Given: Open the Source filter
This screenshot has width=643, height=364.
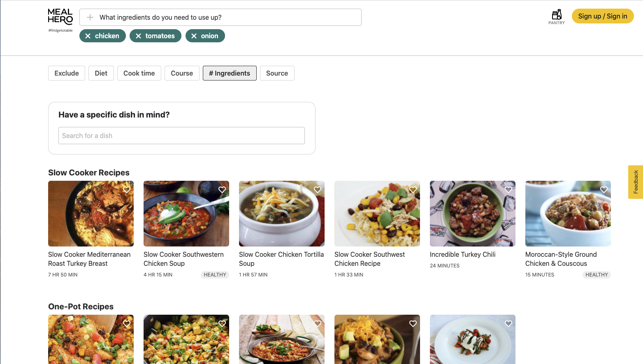Looking at the screenshot, I should click(x=277, y=73).
